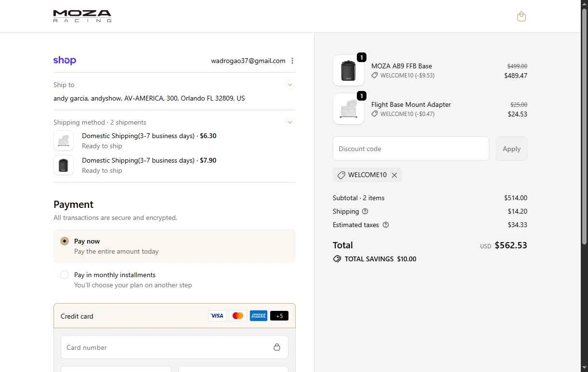This screenshot has height=372, width=588.
Task: Click the Mount Adapter price $24.53
Action: [517, 114]
